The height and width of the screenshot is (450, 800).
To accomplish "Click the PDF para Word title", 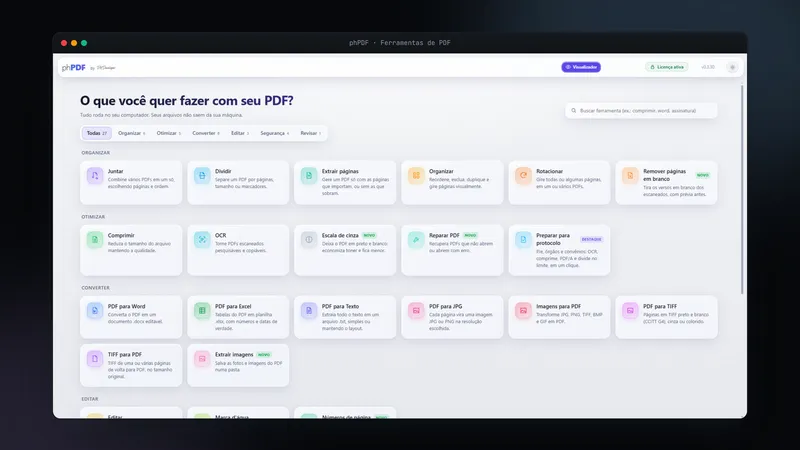I will [127, 306].
